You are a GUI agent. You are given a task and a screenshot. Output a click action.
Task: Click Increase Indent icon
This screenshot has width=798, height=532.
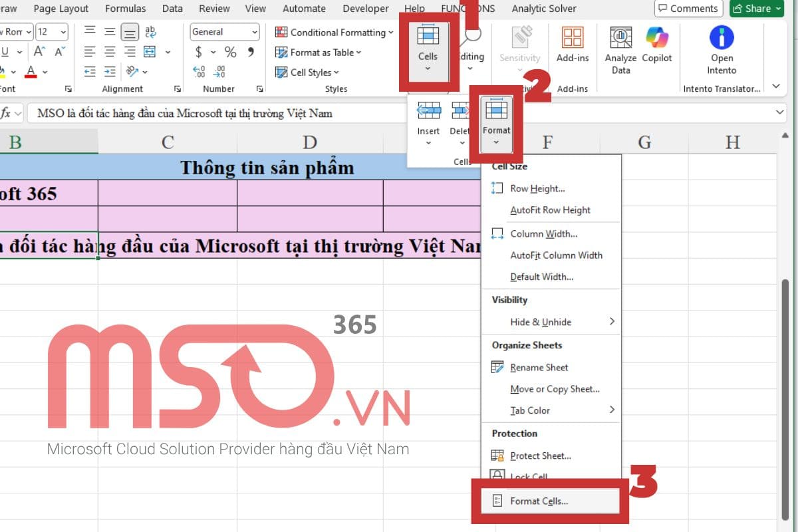coord(110,71)
